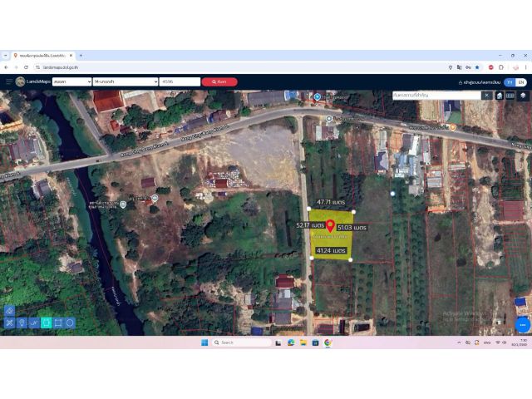The image size is (532, 399).
Task: Select the eraser clear-drawings tool
Action: point(10,311)
